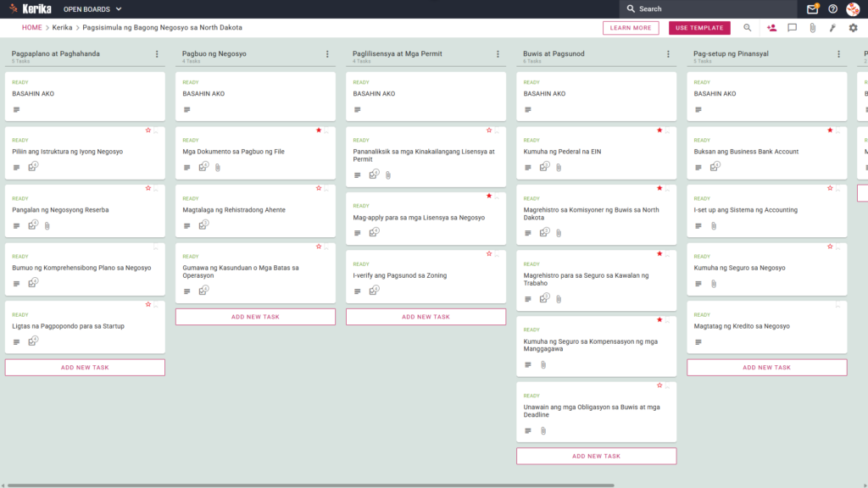Toggle star on Mag-apply para sa mga Lisensya

click(489, 196)
